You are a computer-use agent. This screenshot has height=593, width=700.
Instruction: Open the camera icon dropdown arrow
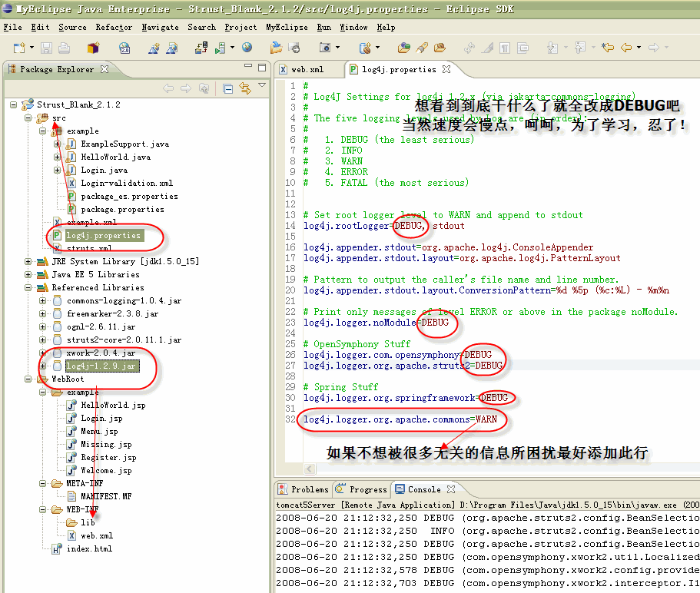[x=337, y=48]
